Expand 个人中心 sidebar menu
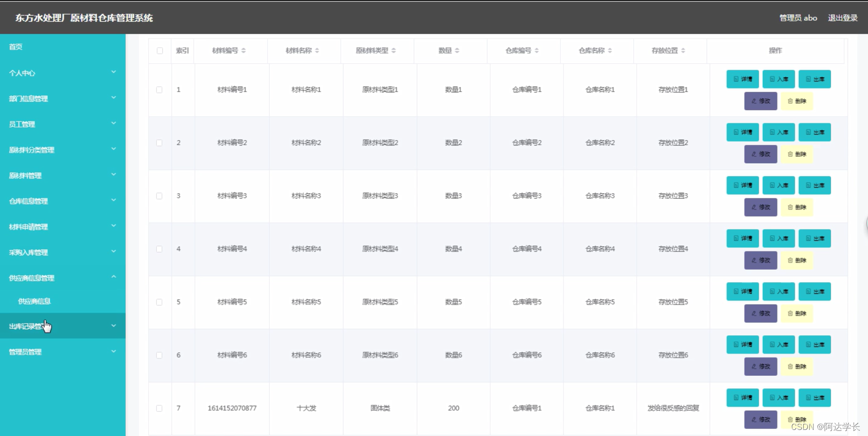Screen dimensions: 868x436 (63, 73)
